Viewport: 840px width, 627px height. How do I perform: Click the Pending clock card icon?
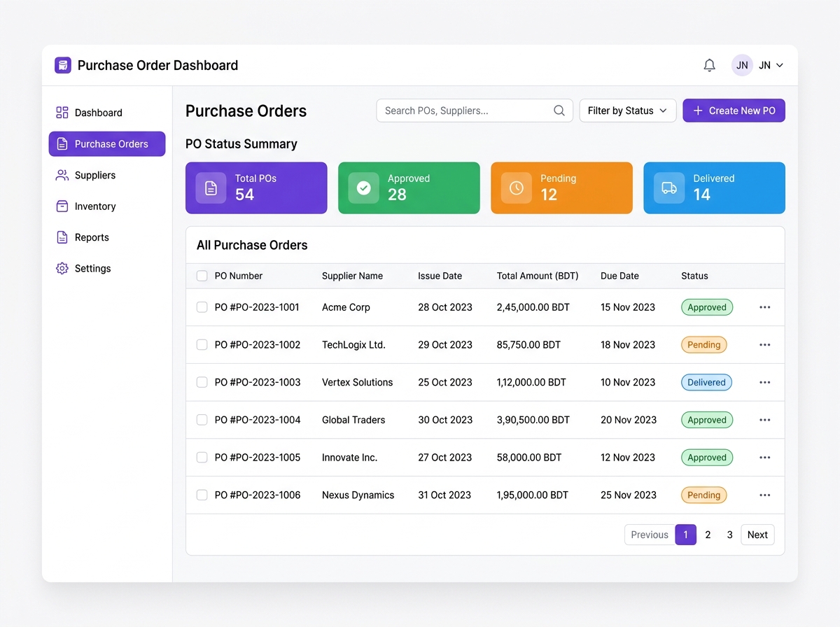point(516,188)
